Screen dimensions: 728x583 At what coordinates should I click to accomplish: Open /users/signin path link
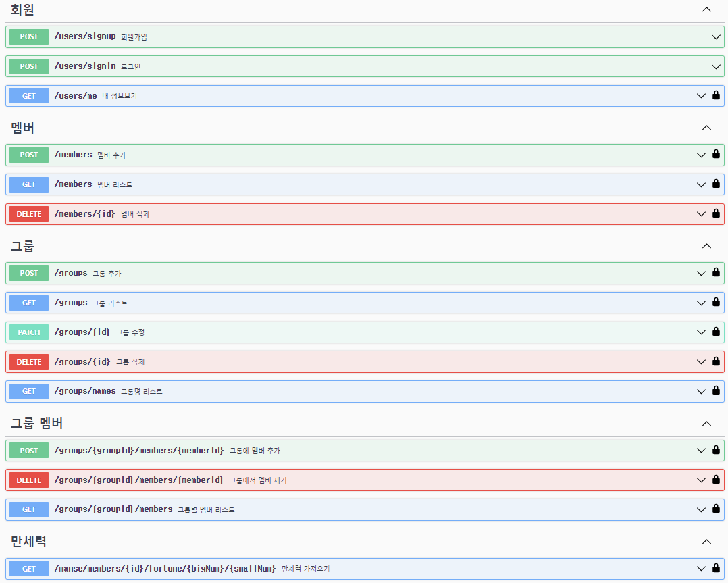(x=85, y=66)
